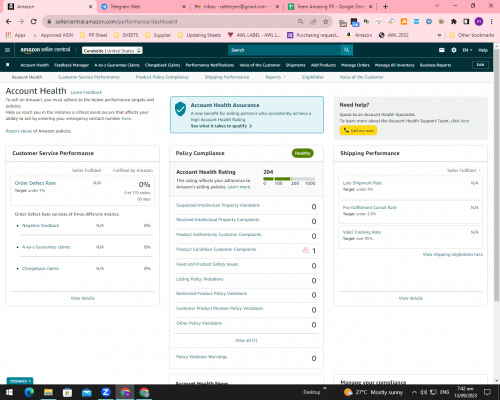Screen dimensions: 500x400
Task: Open the Approved ASIN bookmark
Action: click(x=53, y=35)
